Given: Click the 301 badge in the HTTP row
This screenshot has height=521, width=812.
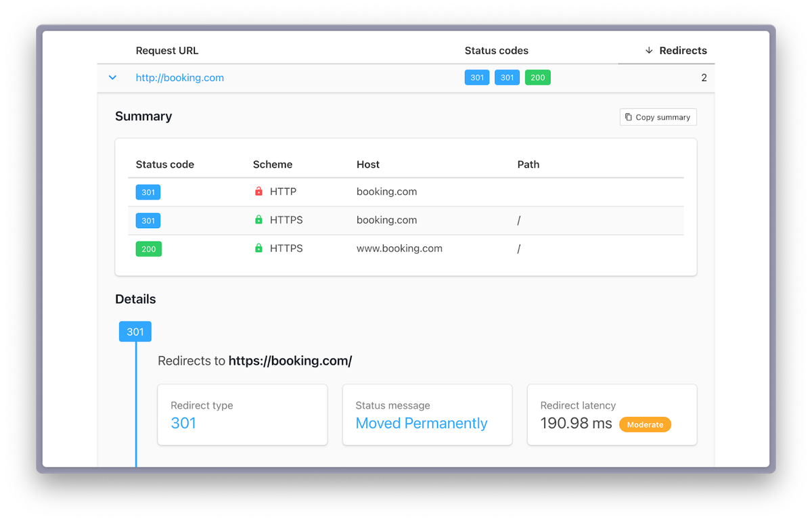Looking at the screenshot, I should pyautogui.click(x=148, y=192).
